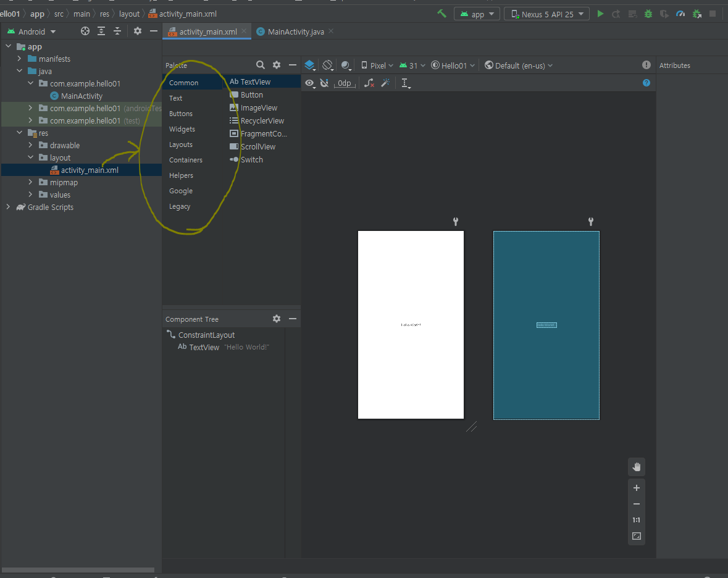728x578 pixels.
Task: Click the Debug app bug icon
Action: [x=648, y=14]
